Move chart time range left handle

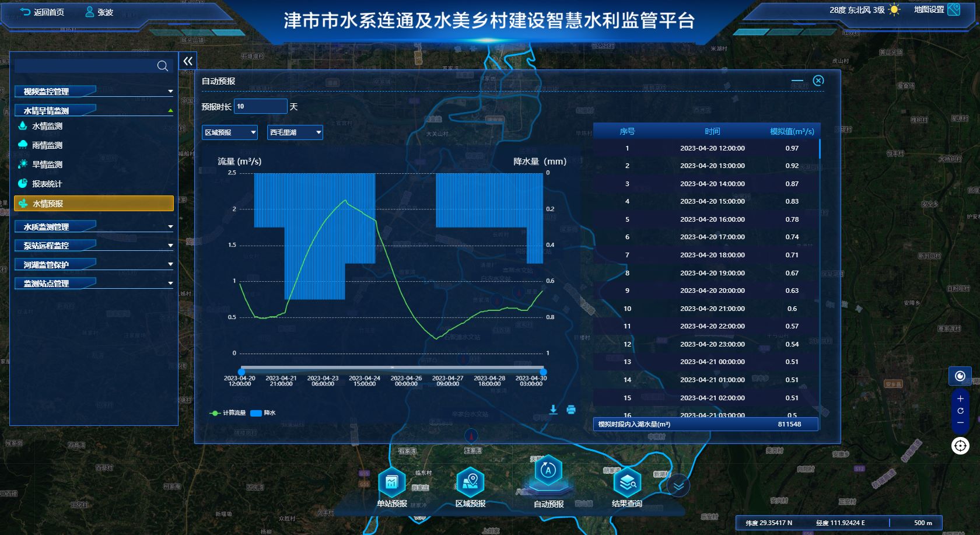point(242,372)
